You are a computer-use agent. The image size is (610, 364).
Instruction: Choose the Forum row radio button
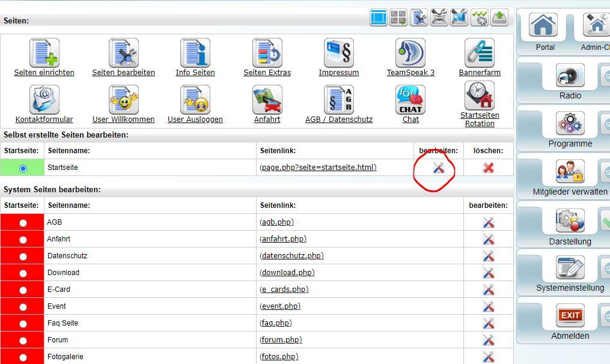coord(23,341)
